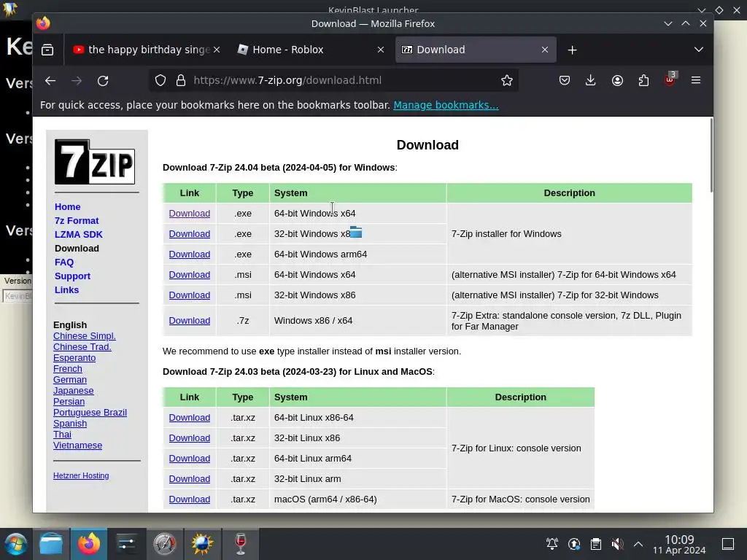Switch language to French
Screen dimensions: 747x560
[68, 368]
